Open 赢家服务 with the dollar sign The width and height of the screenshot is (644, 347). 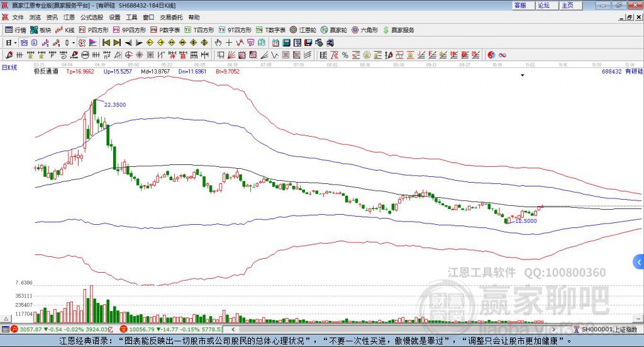click(x=398, y=30)
